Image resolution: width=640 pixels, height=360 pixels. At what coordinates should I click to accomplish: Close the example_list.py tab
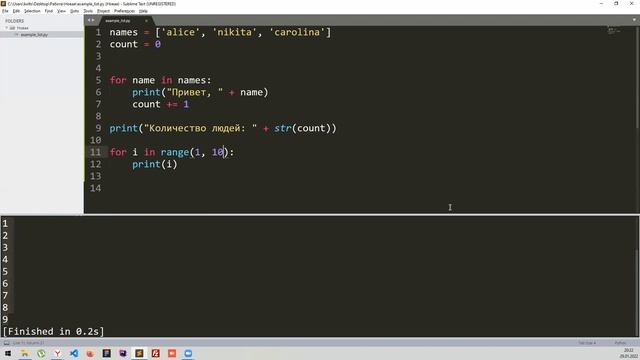[146, 20]
